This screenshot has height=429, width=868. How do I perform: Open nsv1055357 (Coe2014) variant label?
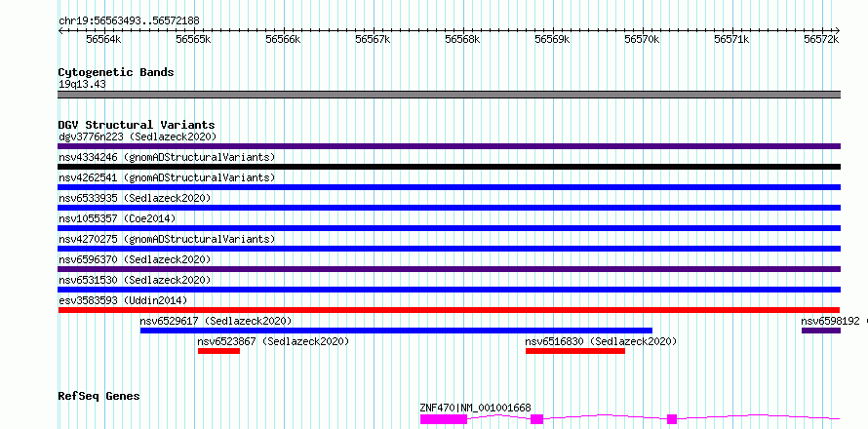117,218
